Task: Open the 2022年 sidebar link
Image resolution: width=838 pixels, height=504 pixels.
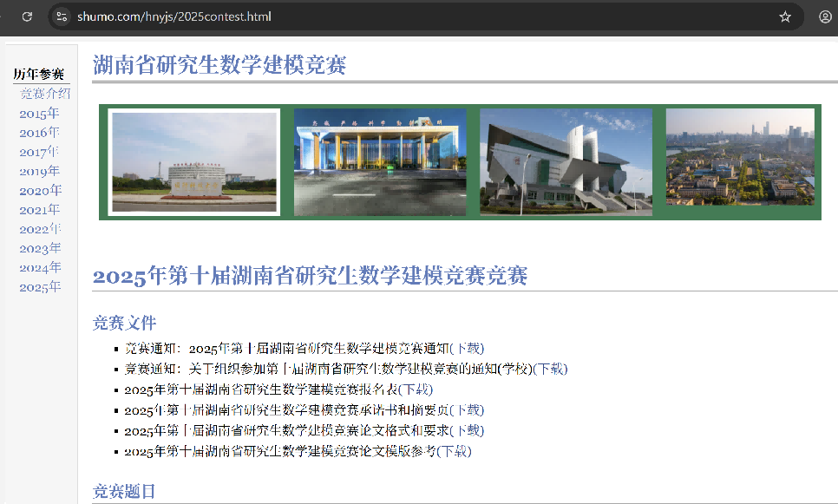Action: pos(40,229)
